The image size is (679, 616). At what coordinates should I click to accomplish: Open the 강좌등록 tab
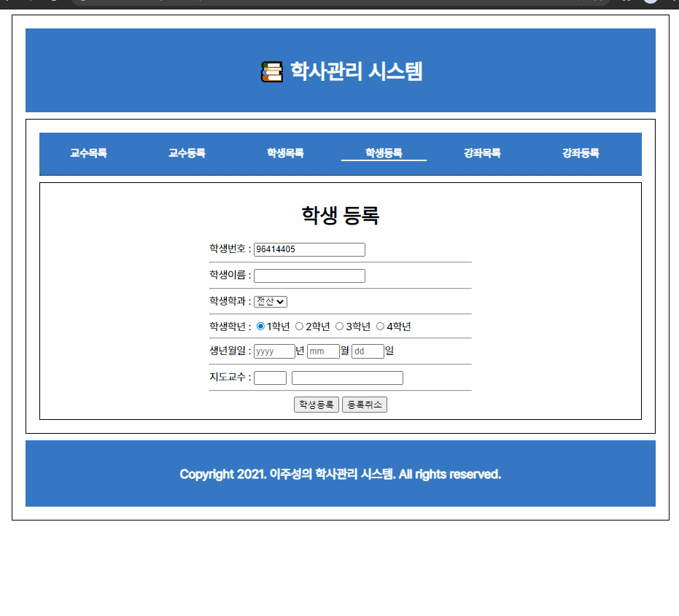pos(581,153)
